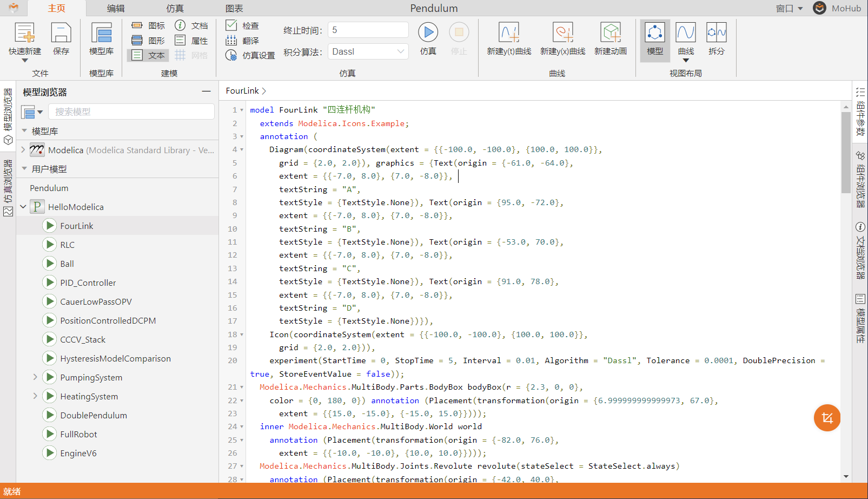Open the model filter dropdown icon
Viewport: 868px width, 499px height.
pyautogui.click(x=32, y=112)
